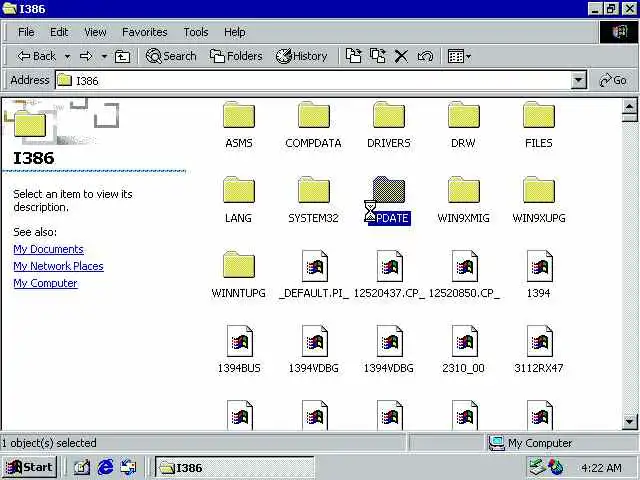Screen dimensions: 640x480
Task: Select the 1394BUS file
Action: tap(239, 350)
